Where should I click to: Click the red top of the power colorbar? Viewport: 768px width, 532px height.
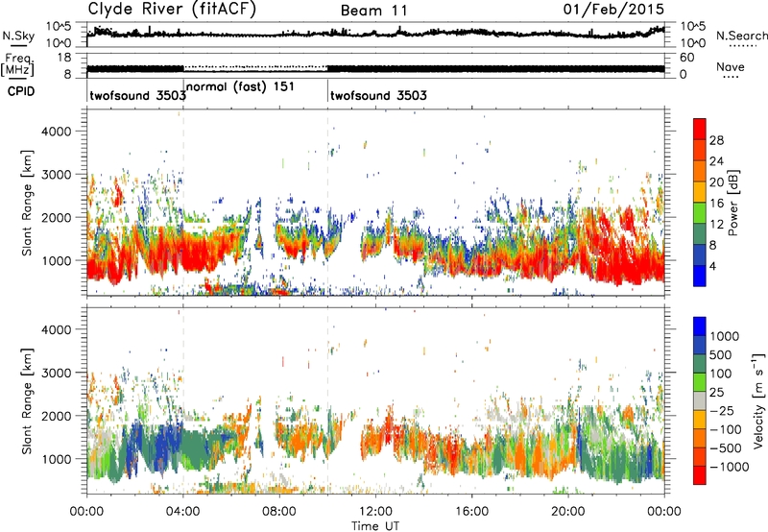[x=700, y=129]
